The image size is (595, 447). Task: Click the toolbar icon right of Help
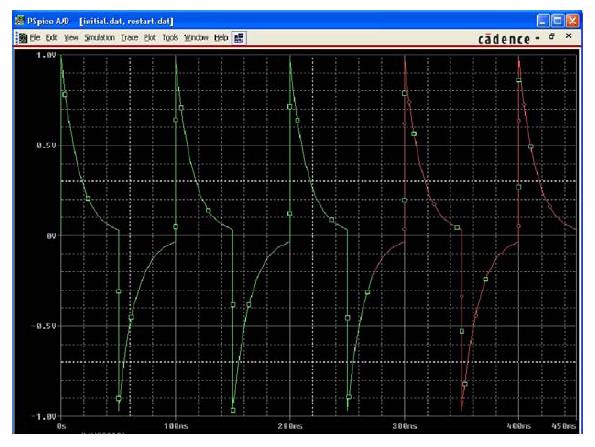pyautogui.click(x=239, y=38)
